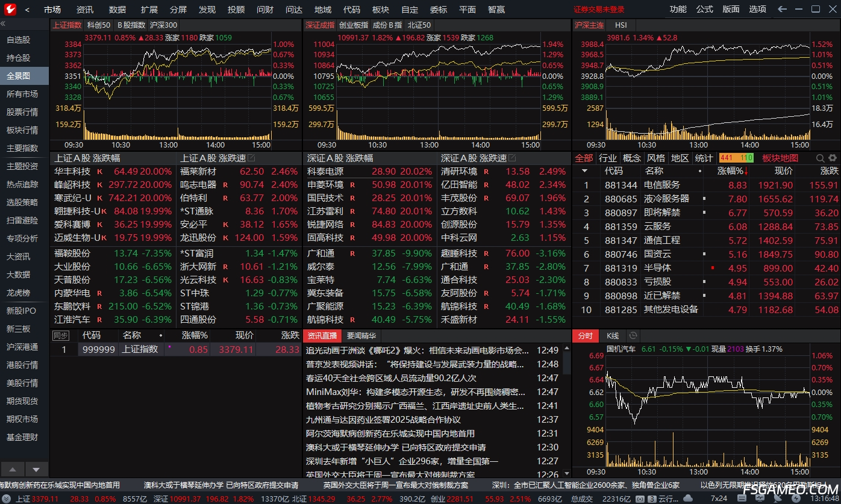Click the red app logo icon
Viewport: 841px width, 504px height.
point(10,9)
